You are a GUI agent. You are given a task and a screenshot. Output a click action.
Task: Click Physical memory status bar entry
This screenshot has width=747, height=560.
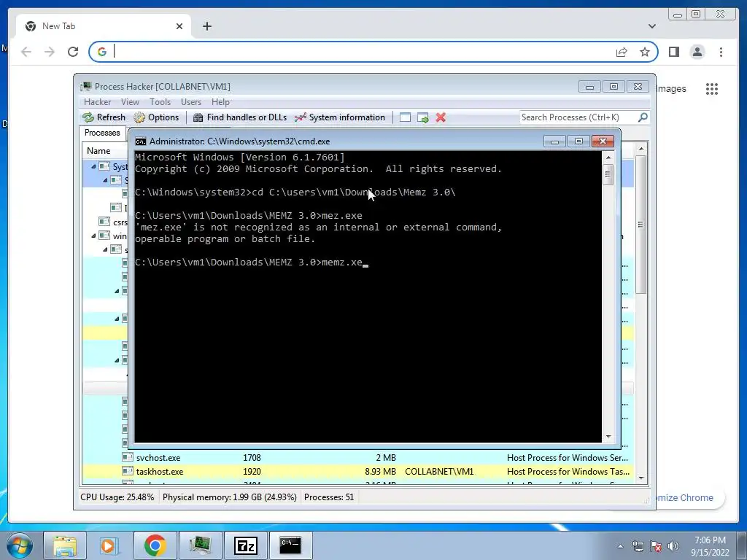tap(230, 497)
